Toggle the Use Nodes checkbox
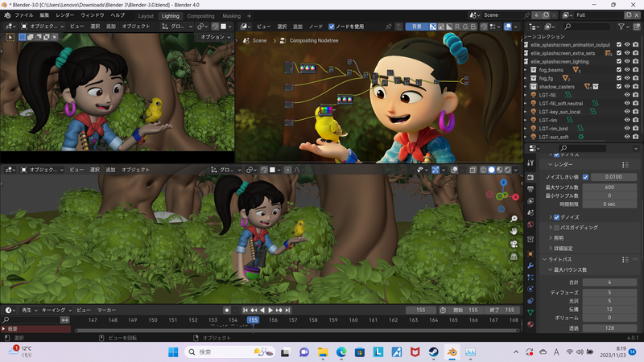The image size is (644, 362). click(332, 27)
